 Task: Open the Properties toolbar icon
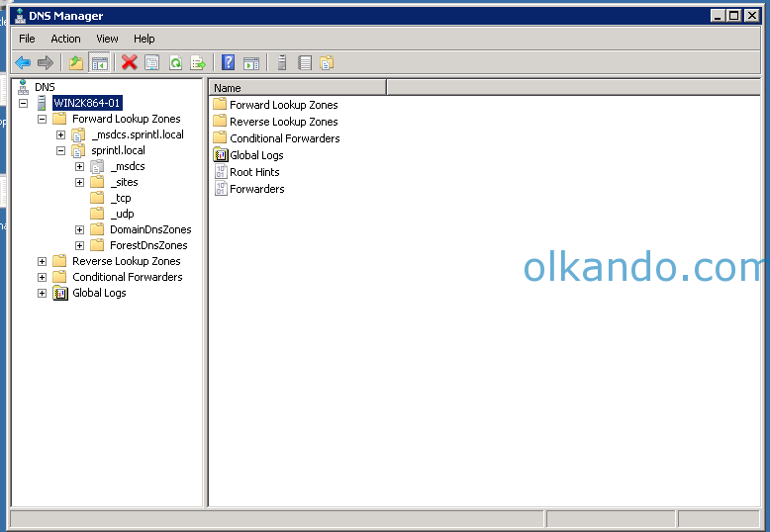point(152,63)
